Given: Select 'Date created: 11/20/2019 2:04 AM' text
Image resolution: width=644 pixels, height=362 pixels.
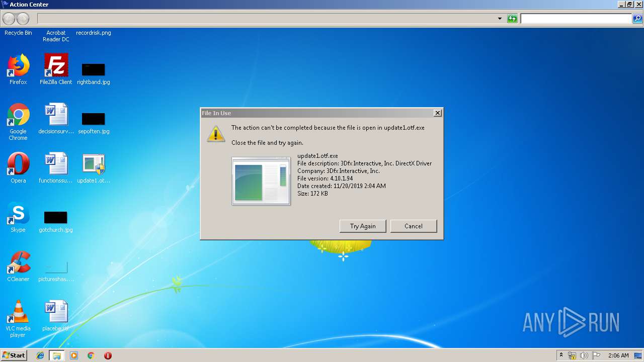Looking at the screenshot, I should 342,186.
